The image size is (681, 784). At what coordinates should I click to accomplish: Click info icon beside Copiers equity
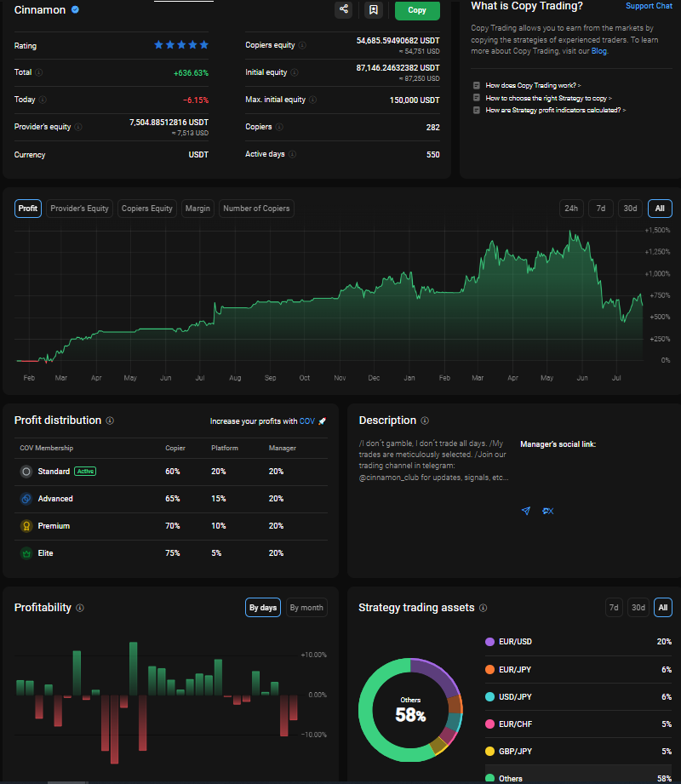coord(302,45)
